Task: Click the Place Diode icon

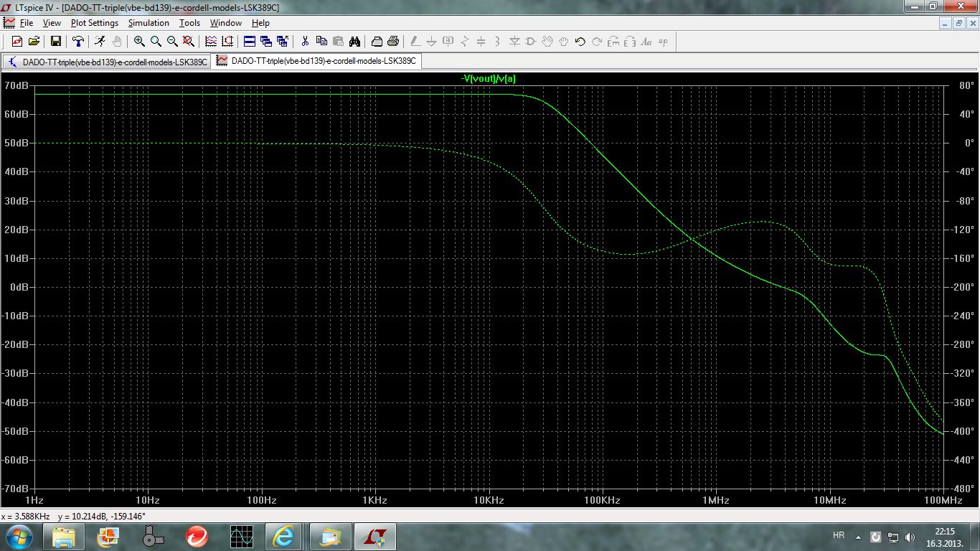Action: tap(514, 42)
